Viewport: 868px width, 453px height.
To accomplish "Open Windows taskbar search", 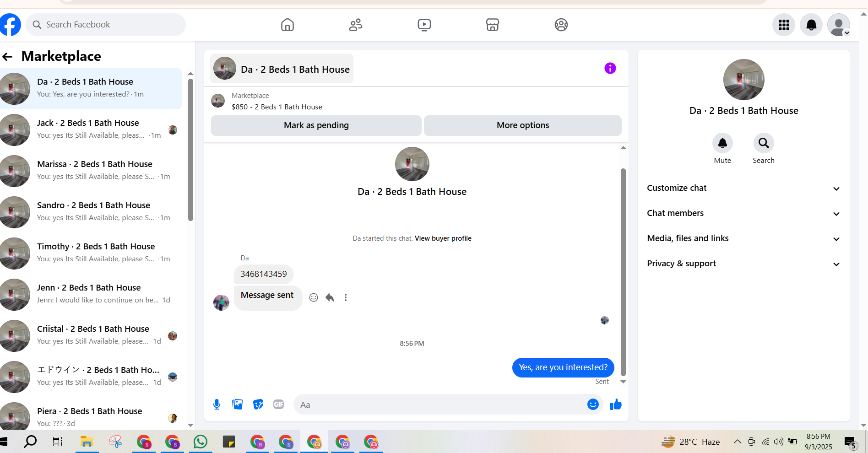I will tap(30, 442).
